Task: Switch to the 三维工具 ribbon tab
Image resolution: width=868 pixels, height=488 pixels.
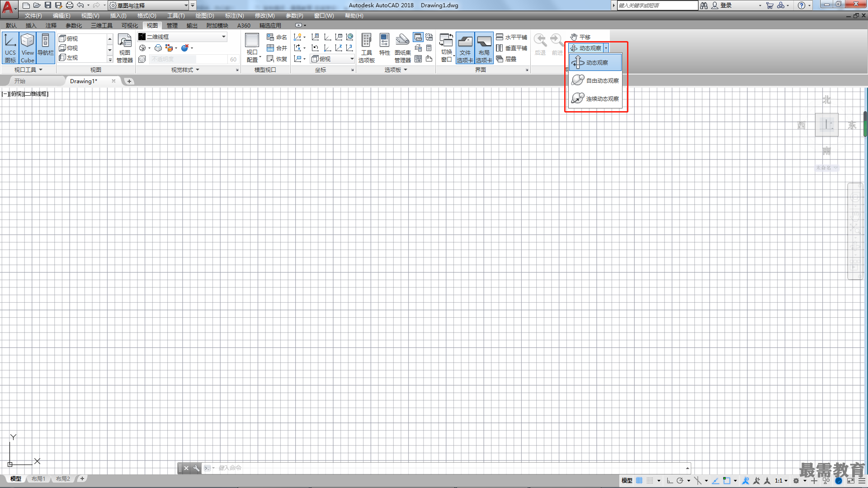Action: [x=102, y=26]
